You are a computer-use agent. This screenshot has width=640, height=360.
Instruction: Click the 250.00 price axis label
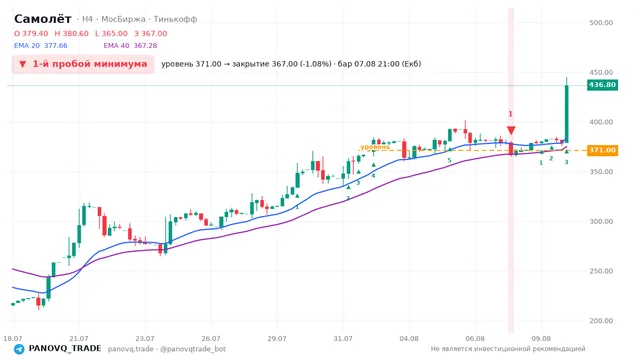coord(601,271)
